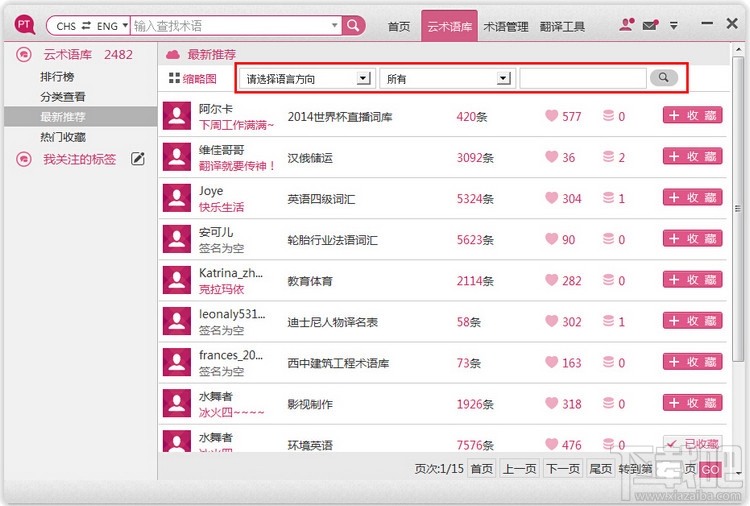This screenshot has width=750, height=506.
Task: Click user name leonaly531...
Action: 232,314
